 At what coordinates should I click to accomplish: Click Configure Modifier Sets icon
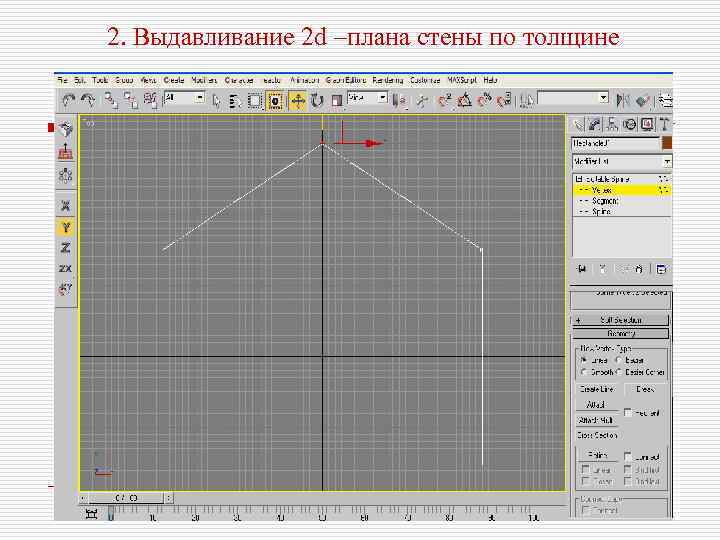[661, 269]
